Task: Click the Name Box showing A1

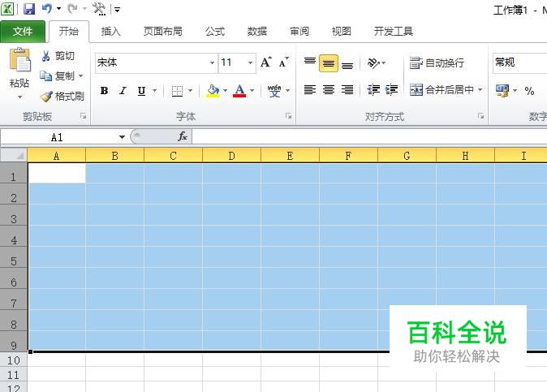Action: (x=58, y=137)
